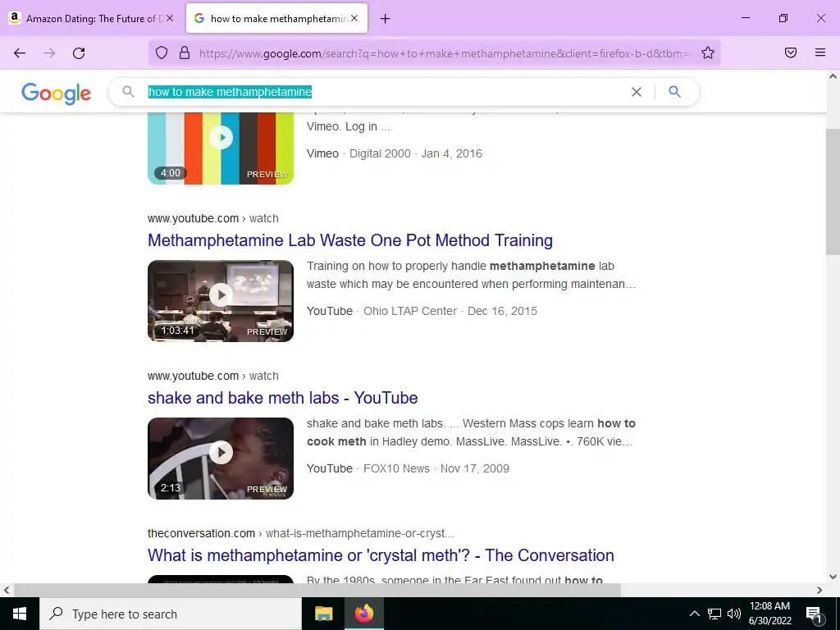Click 'Ohio LTAP Center' channel text
The width and height of the screenshot is (840, 630).
410,311
